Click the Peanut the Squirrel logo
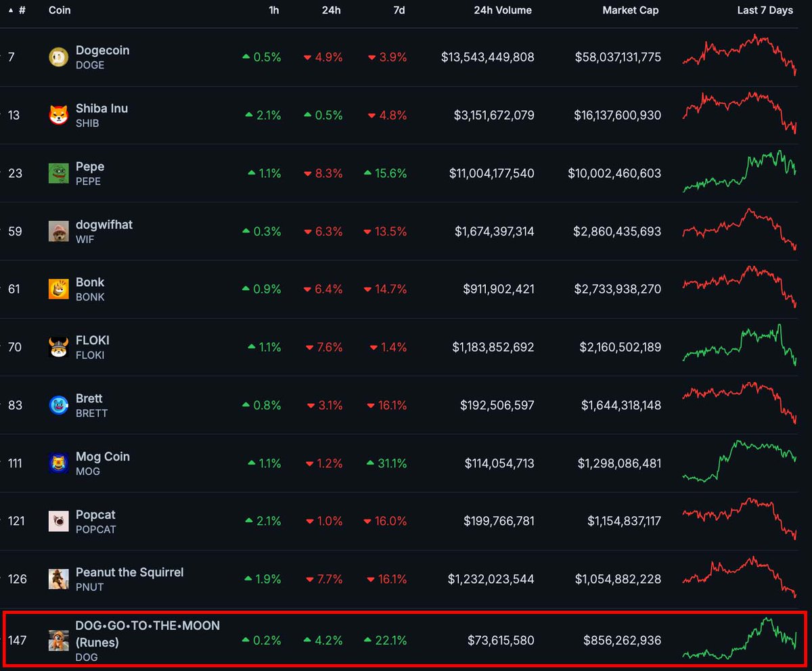 pos(58,579)
